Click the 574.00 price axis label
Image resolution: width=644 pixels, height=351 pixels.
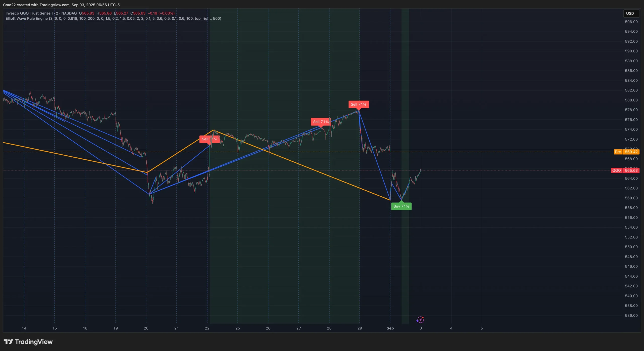click(x=631, y=129)
